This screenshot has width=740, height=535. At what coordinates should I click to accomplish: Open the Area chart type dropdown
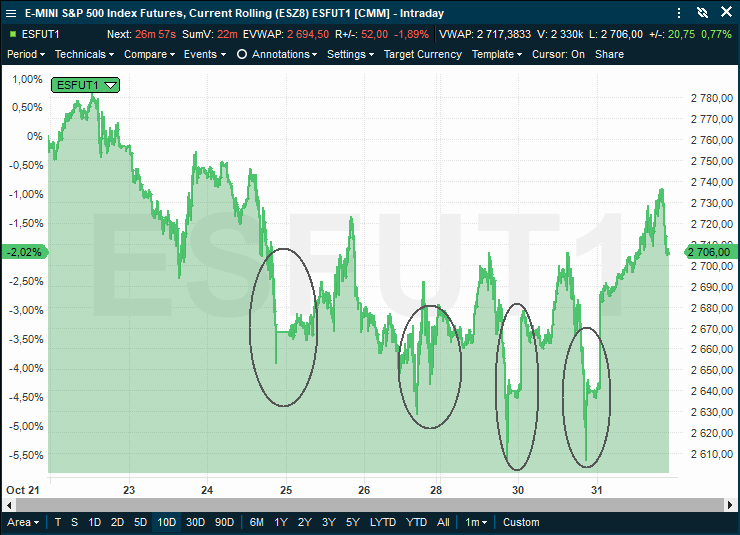coord(23,522)
